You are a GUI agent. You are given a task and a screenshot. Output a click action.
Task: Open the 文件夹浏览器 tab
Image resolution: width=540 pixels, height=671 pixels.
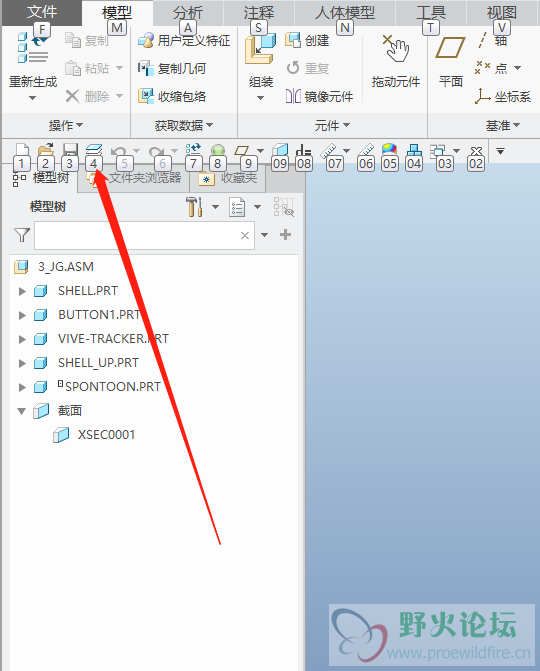(135, 178)
